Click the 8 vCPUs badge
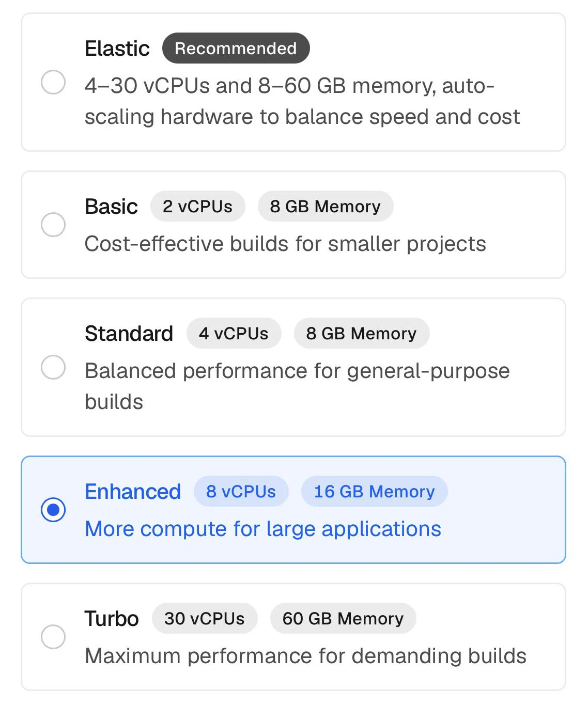Screen dimensions: 588x705 (241, 492)
